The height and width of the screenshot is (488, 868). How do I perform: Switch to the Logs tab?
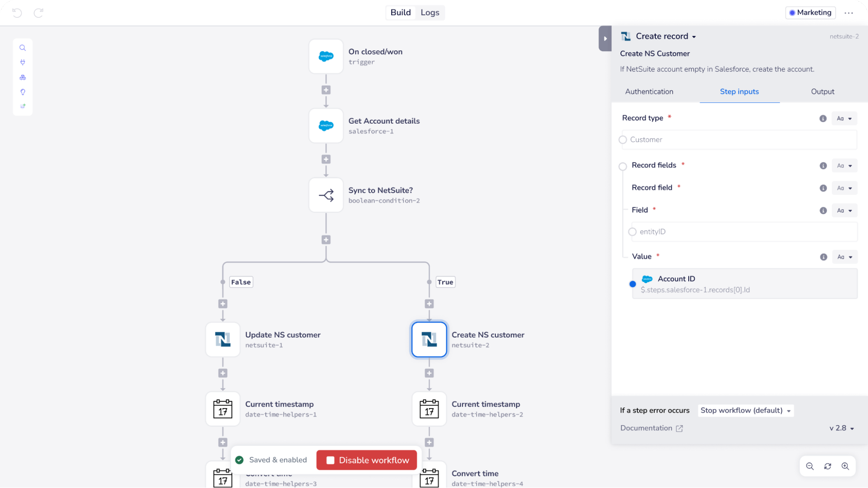pyautogui.click(x=429, y=13)
